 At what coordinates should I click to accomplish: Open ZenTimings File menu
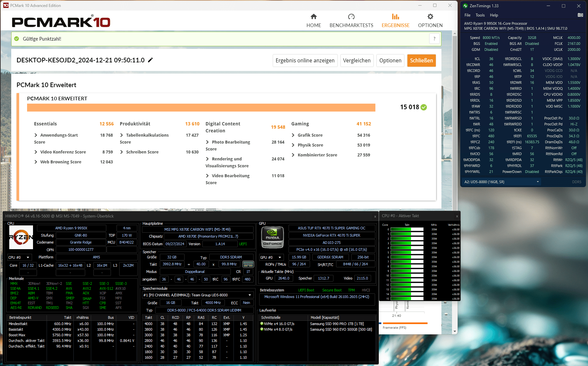[x=467, y=15]
